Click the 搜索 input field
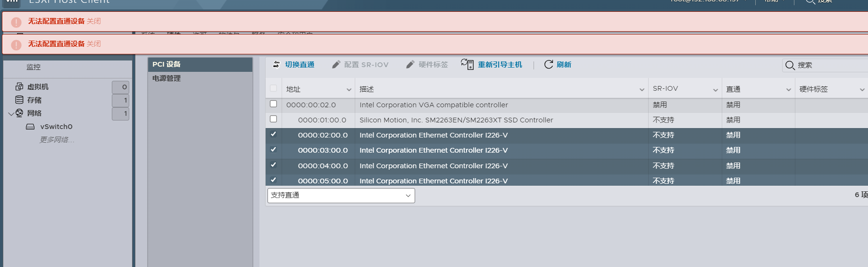The height and width of the screenshot is (267, 868). pyautogui.click(x=830, y=65)
